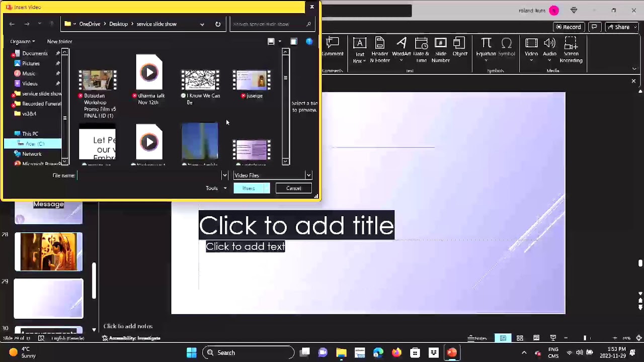The height and width of the screenshot is (362, 644).
Task: Select the juseige video file
Action: (252, 84)
